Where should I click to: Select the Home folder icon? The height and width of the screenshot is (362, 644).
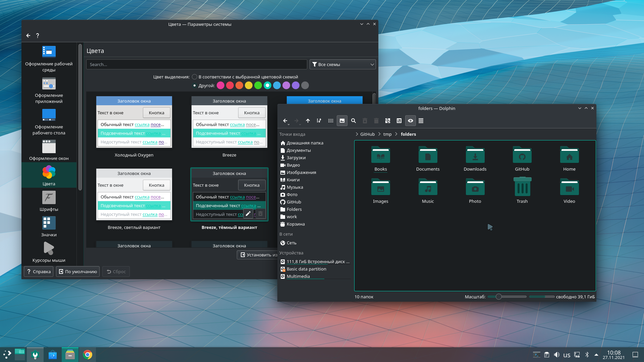pos(569,155)
